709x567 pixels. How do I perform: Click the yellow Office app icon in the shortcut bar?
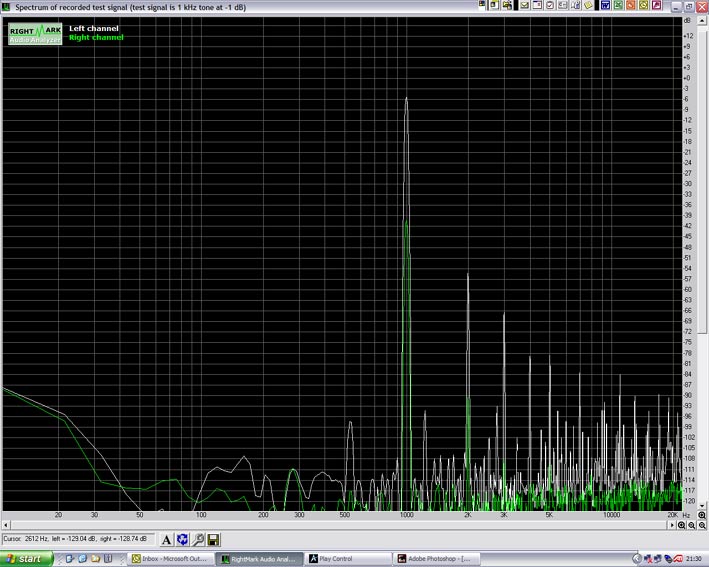[x=643, y=5]
